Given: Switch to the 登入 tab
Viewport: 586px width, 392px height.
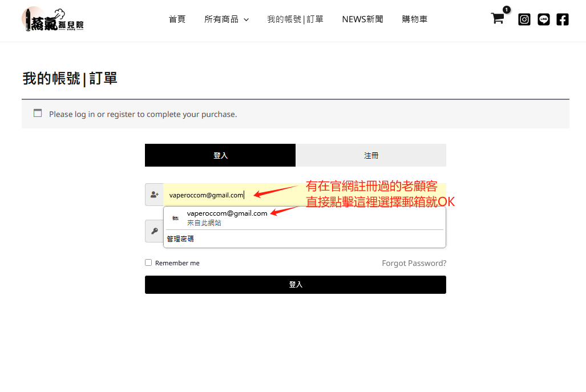Looking at the screenshot, I should point(220,155).
